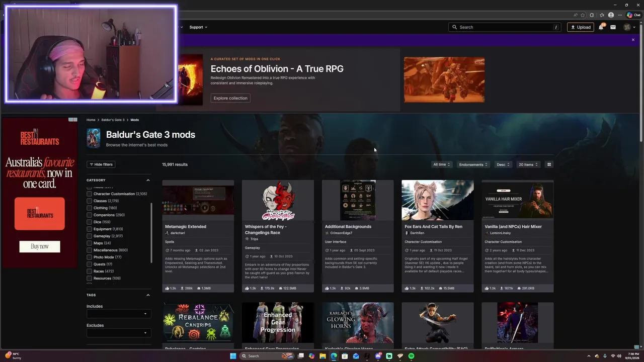644x362 pixels.
Task: Open the messages envelope icon
Action: [613, 27]
